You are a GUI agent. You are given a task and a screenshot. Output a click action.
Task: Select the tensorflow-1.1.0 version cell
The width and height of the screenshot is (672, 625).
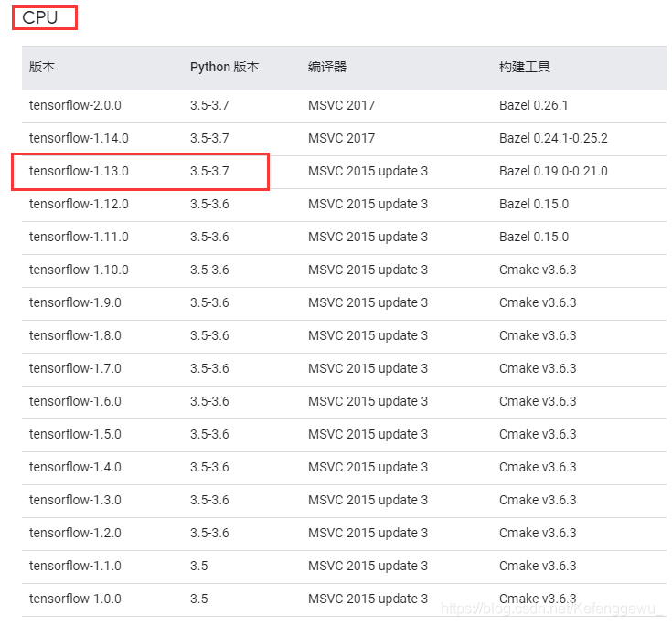pos(75,566)
